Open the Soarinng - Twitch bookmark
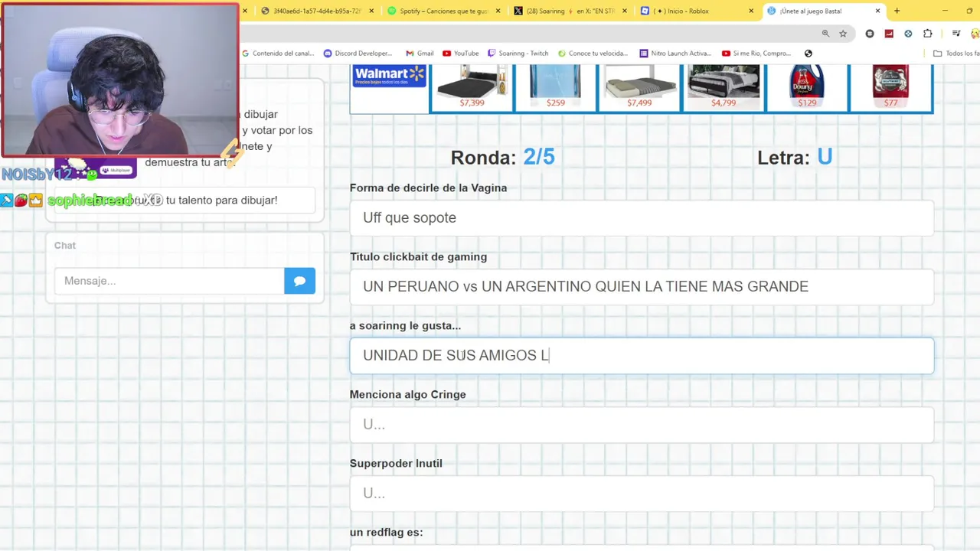This screenshot has height=551, width=980. tap(518, 54)
